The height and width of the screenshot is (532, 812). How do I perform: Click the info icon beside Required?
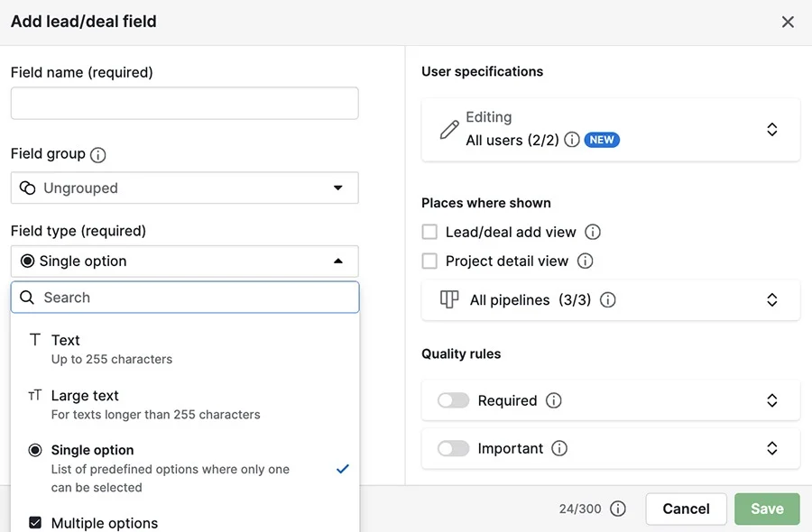[554, 400]
